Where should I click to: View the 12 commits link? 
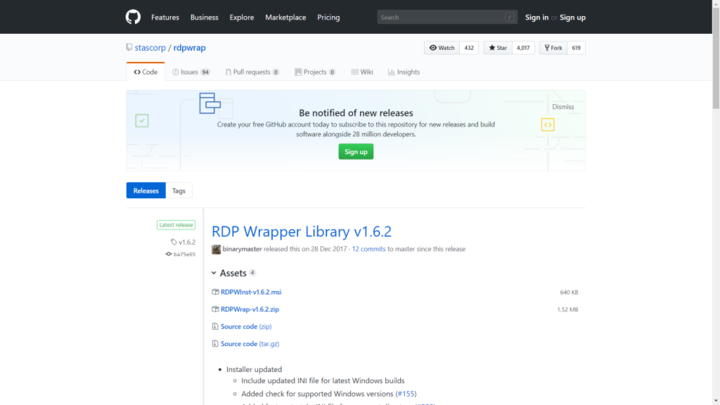point(369,249)
